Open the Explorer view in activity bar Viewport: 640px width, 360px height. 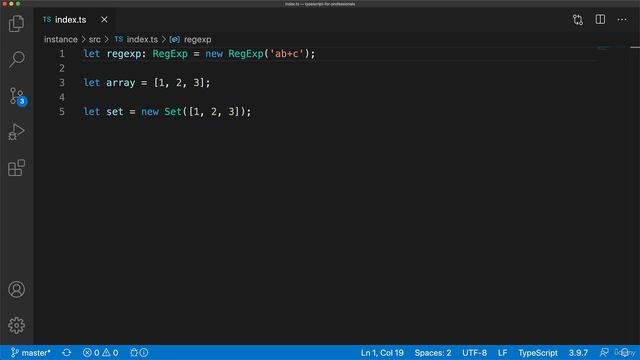tap(16, 24)
